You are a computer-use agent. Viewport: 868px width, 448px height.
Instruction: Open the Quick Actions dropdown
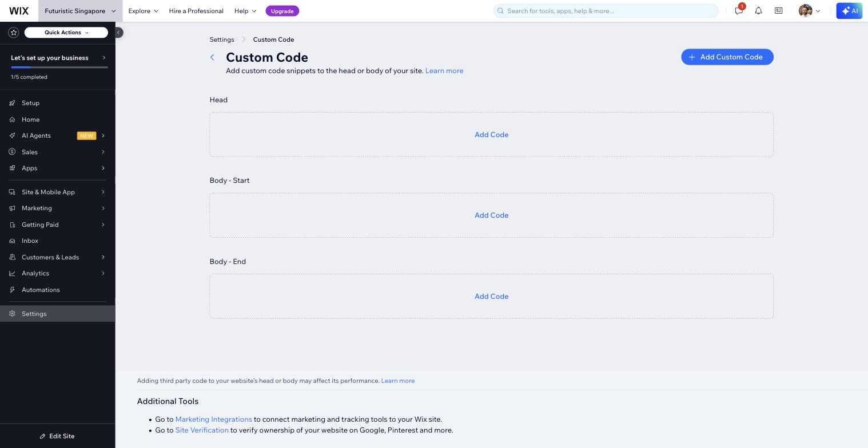[x=66, y=33]
